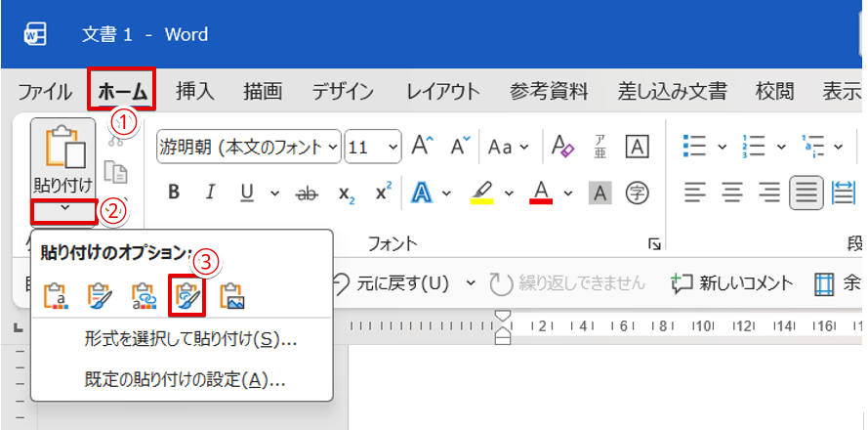The width and height of the screenshot is (868, 430).
Task: Open the フォント group dialog launcher
Action: point(654,244)
